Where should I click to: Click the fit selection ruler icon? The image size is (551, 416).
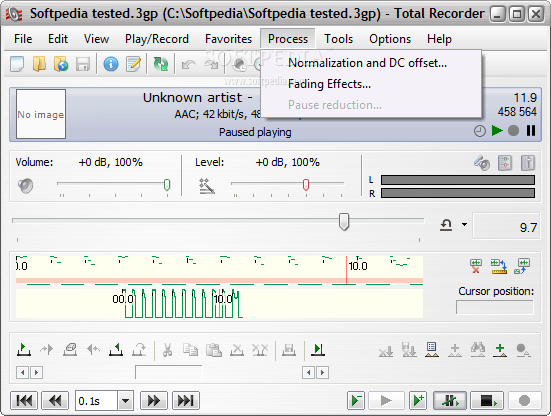pos(499,266)
